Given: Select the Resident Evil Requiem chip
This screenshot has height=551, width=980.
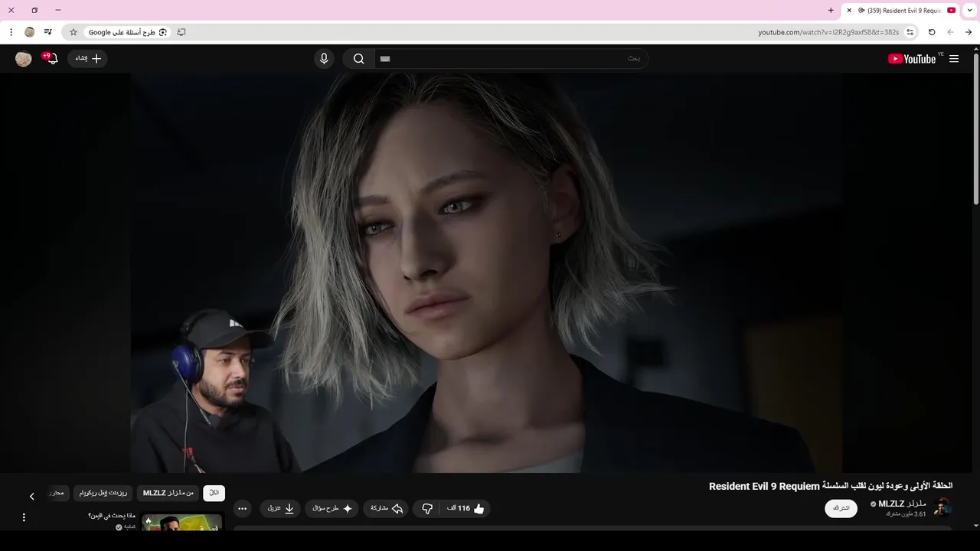Looking at the screenshot, I should tap(103, 493).
